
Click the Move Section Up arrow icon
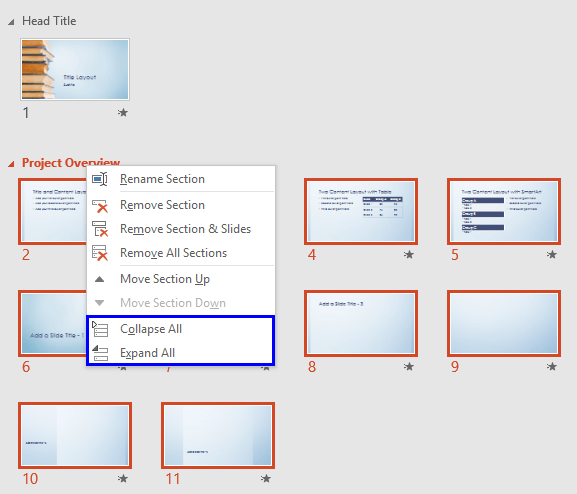99,279
